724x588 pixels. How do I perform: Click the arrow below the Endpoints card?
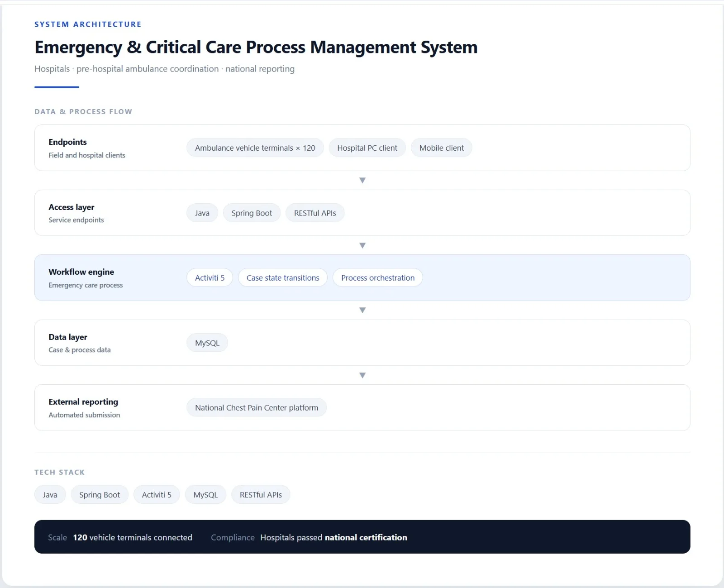(362, 180)
